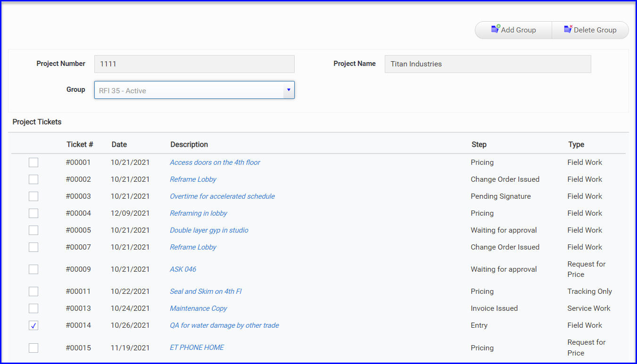Screen dimensions: 637x364
Task: Open the Group dropdown arrow
Action: tap(289, 90)
